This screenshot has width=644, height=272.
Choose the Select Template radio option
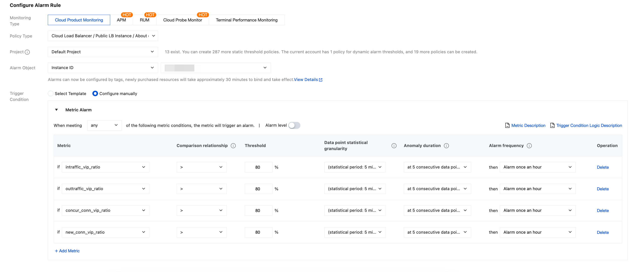click(50, 94)
